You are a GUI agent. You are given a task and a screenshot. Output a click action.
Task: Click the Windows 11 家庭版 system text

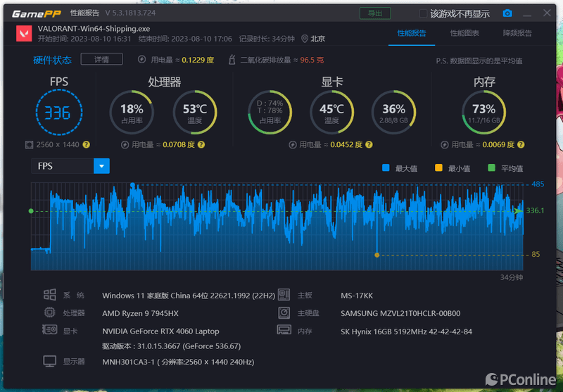click(x=189, y=296)
